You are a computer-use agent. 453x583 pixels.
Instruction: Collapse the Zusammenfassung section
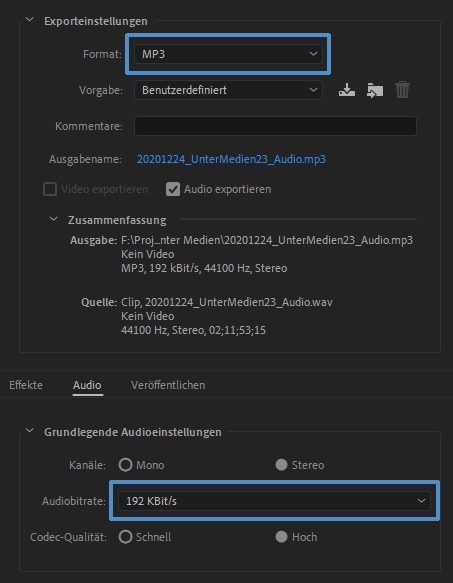click(x=54, y=219)
